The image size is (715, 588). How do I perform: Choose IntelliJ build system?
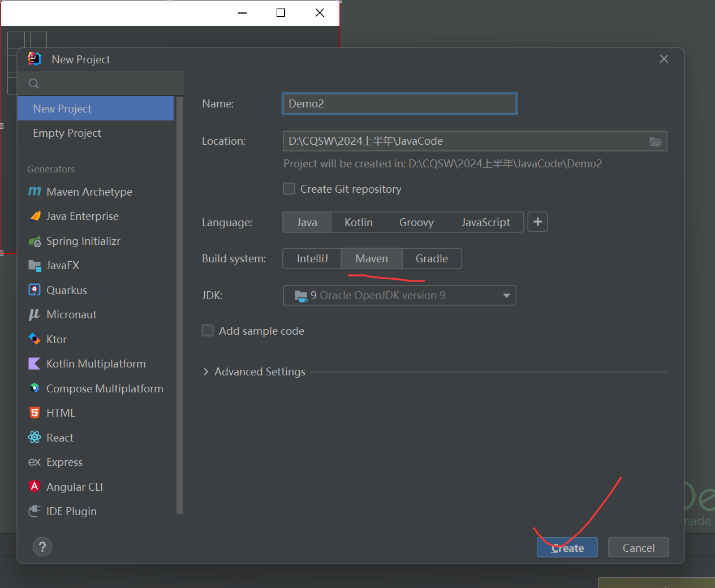click(312, 258)
